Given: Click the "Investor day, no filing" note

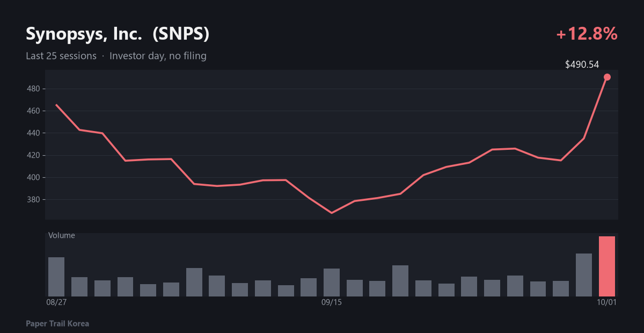Looking at the screenshot, I should pos(158,56).
